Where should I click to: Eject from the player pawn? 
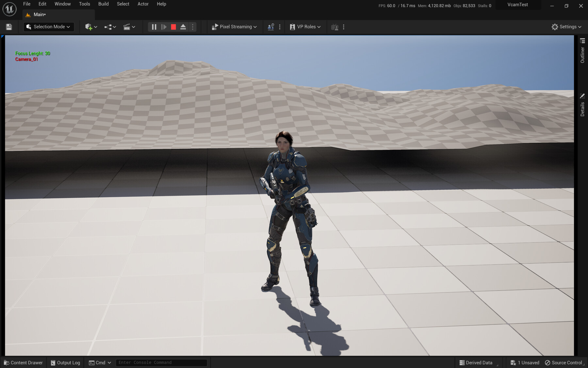[183, 27]
